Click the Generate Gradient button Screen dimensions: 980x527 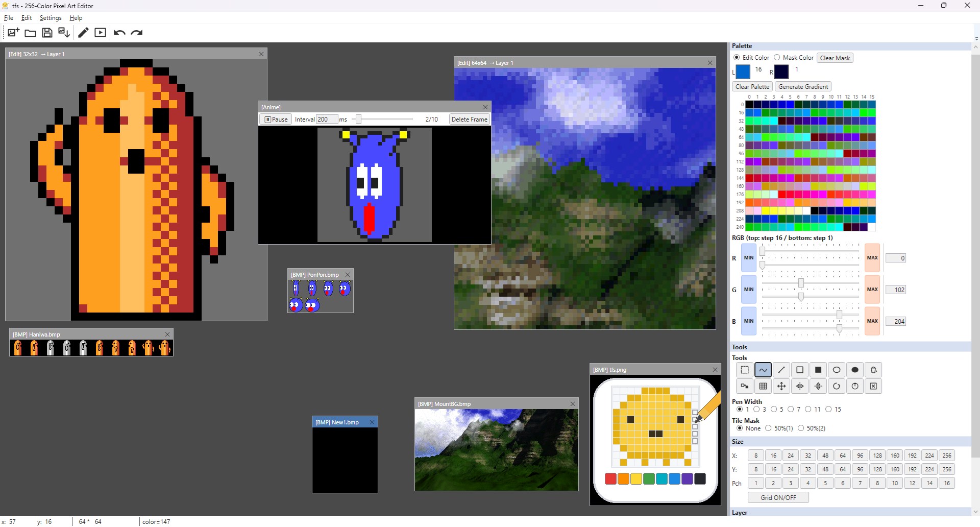[x=803, y=87]
